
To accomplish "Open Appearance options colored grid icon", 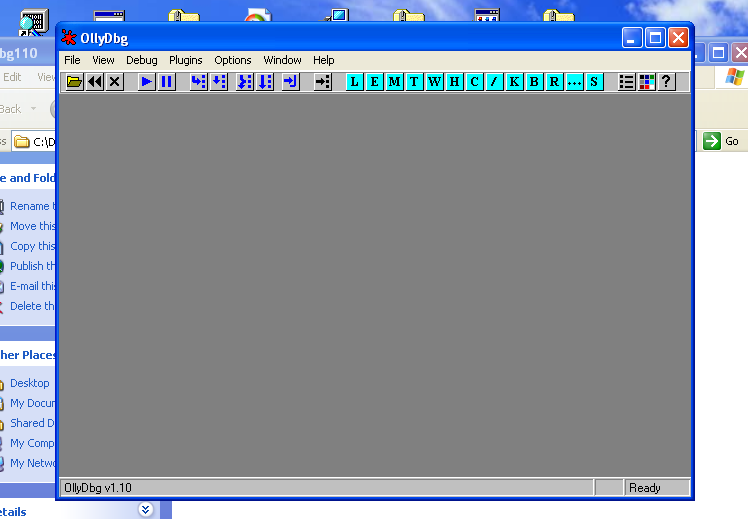I will point(646,82).
